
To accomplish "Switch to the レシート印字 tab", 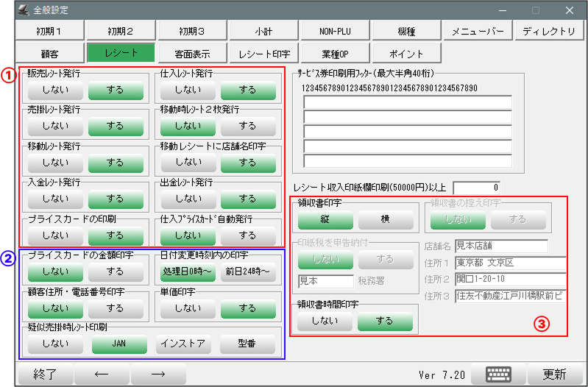I will point(263,54).
